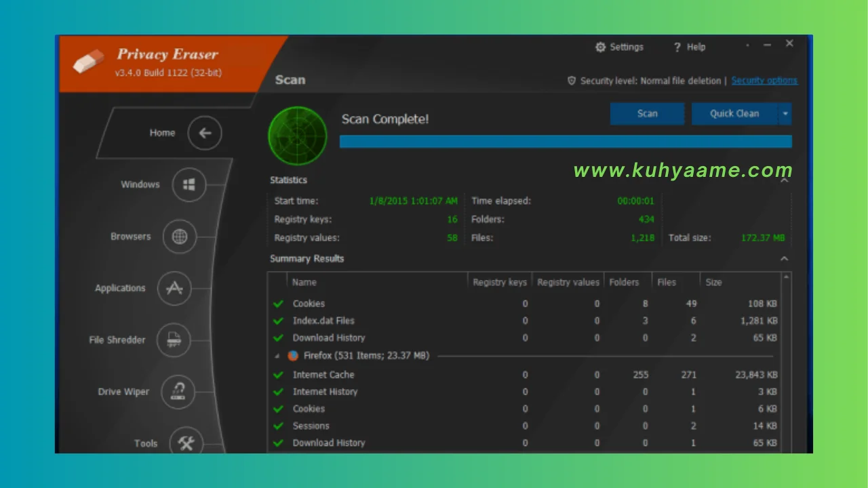Click the Start time 1/8/2015 value
Screen dimensions: 868x488
[414, 201]
